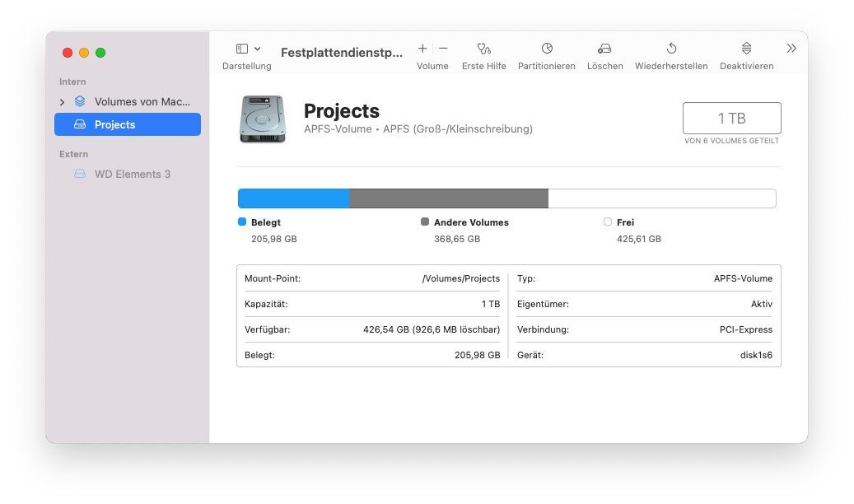Click the 1 TB capacity box

(731, 119)
